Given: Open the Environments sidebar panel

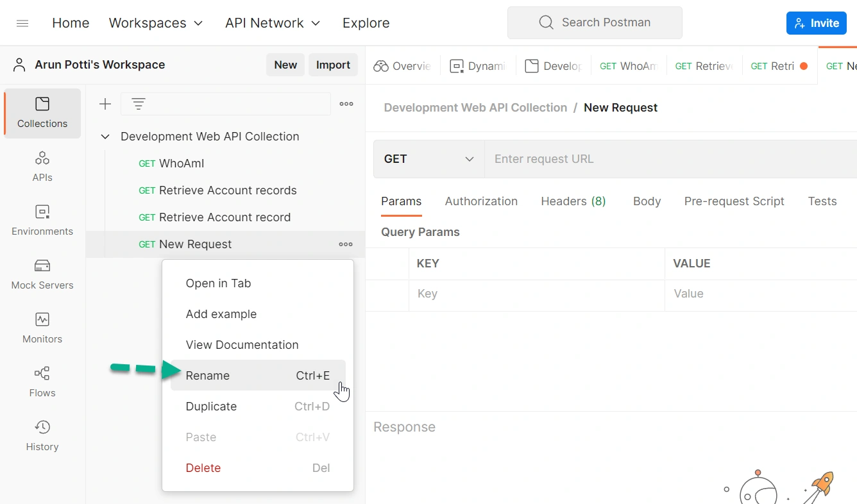Looking at the screenshot, I should [x=42, y=221].
